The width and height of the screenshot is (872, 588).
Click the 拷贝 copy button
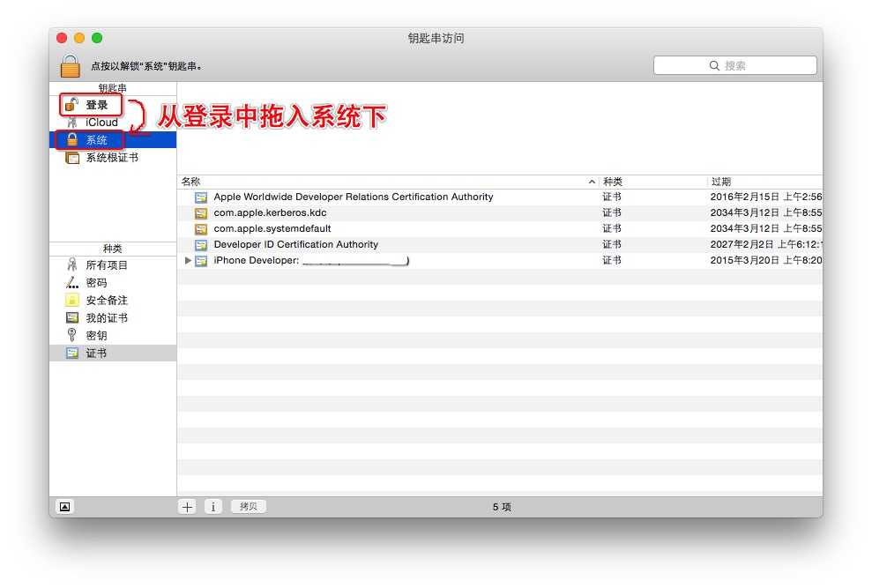click(x=249, y=506)
